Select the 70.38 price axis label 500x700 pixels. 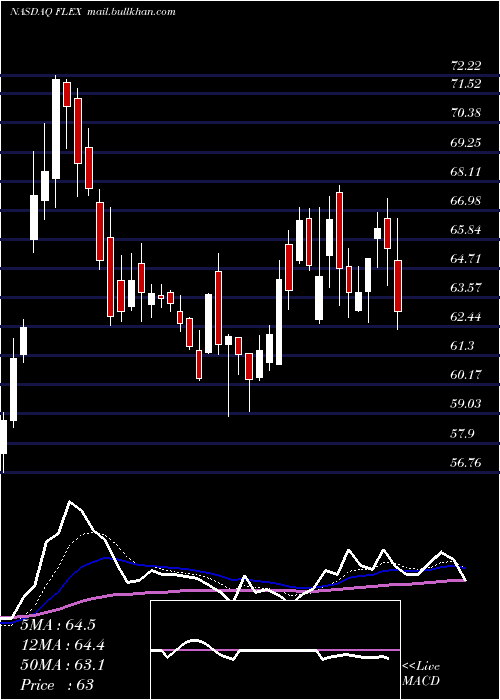466,113
